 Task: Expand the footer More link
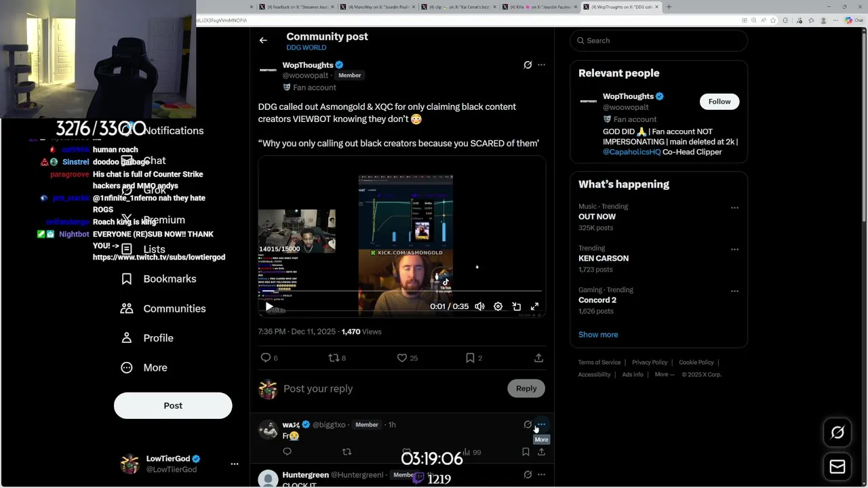click(x=664, y=374)
